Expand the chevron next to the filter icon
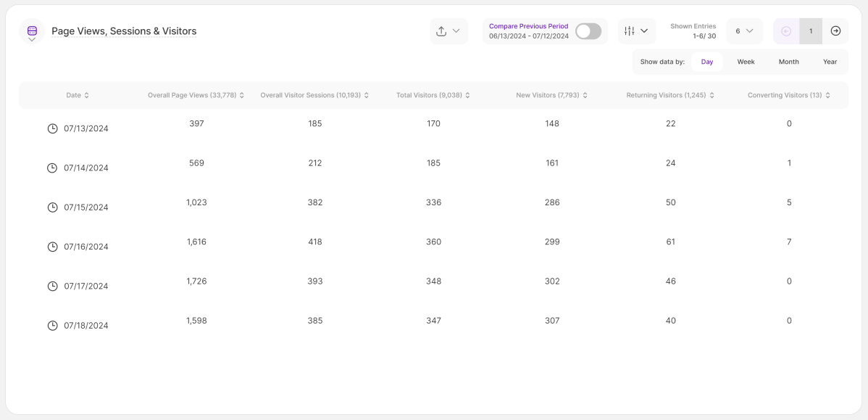The width and height of the screenshot is (868, 420). click(644, 31)
